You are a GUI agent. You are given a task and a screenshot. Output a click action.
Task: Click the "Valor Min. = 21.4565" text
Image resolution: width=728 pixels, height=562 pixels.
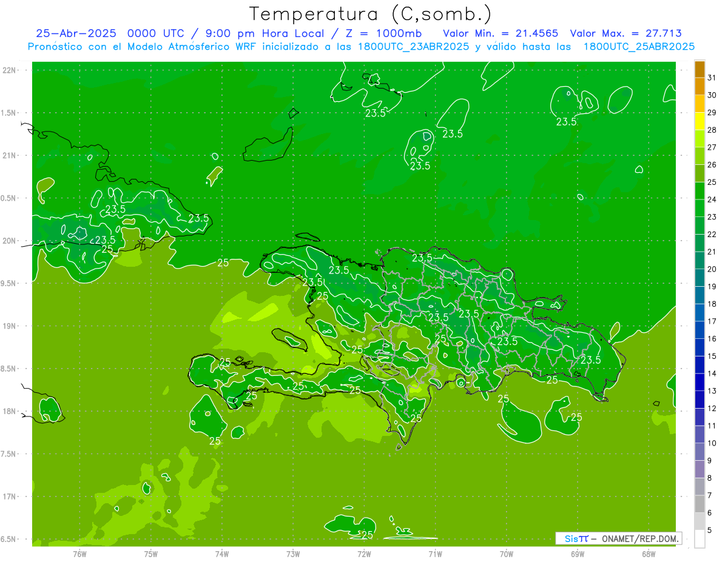[x=500, y=33]
